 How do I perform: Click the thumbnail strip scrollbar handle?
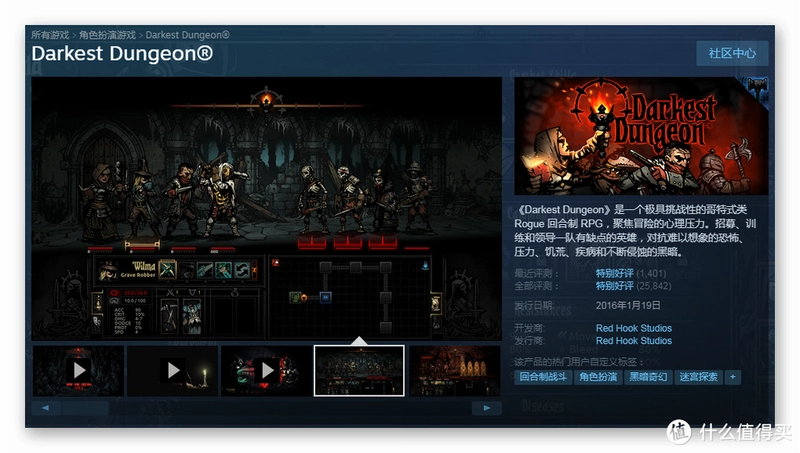coord(85,408)
